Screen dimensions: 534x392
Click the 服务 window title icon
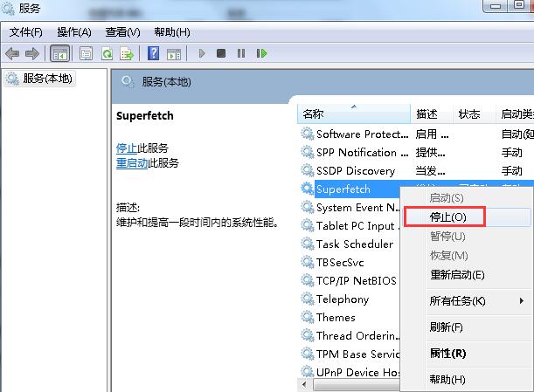(x=8, y=9)
